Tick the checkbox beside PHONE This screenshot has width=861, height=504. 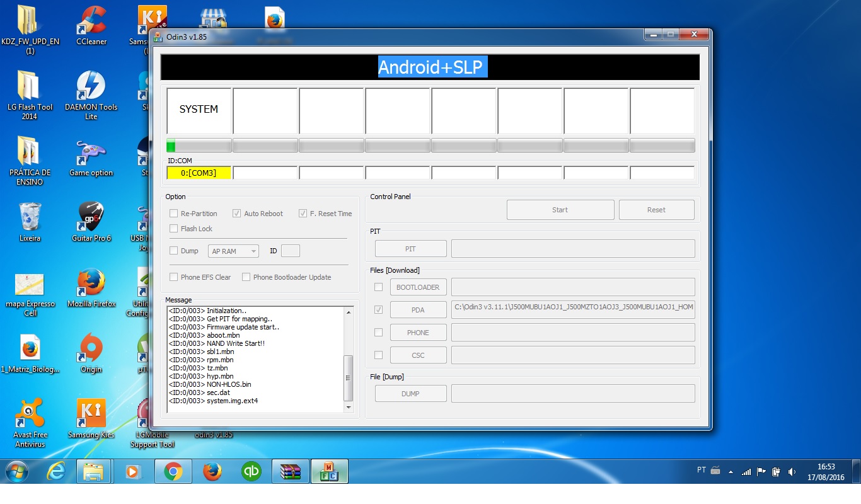click(x=379, y=333)
